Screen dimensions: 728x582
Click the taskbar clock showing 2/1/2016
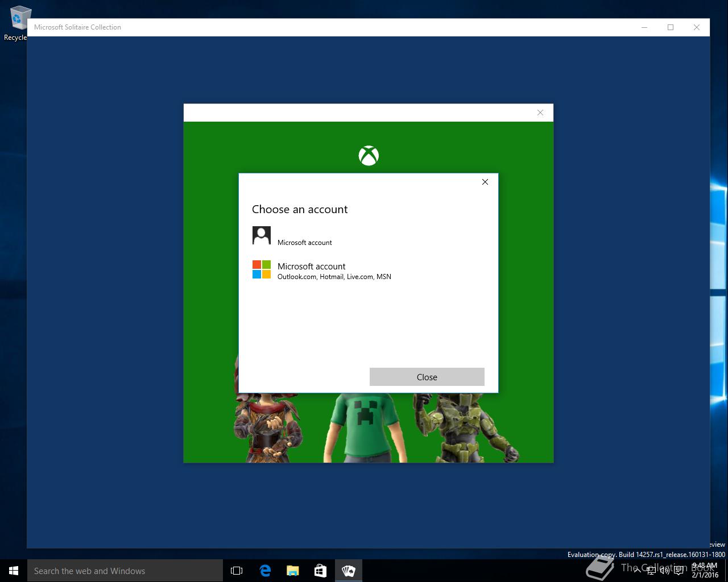click(x=705, y=571)
